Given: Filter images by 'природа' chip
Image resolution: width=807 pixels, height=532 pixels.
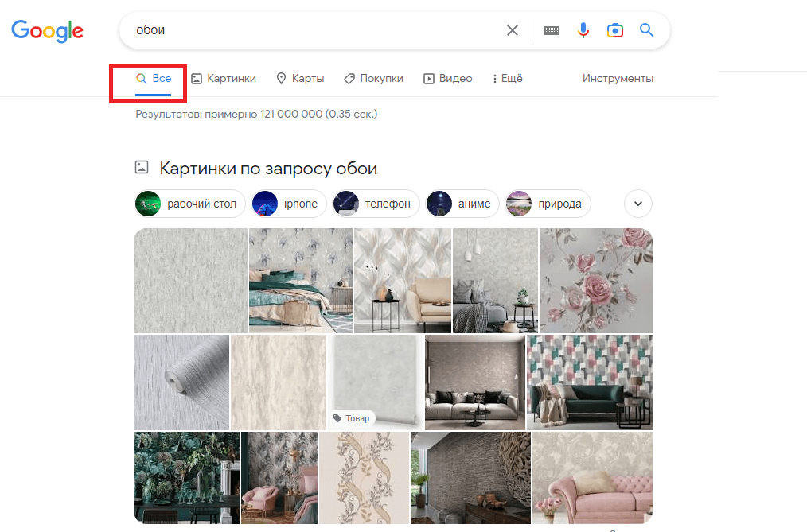Looking at the screenshot, I should pos(548,204).
